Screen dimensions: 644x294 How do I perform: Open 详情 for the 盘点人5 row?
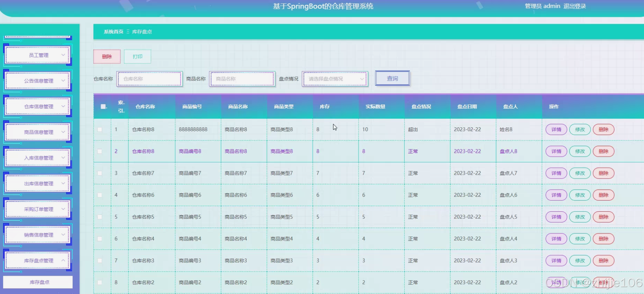click(556, 217)
